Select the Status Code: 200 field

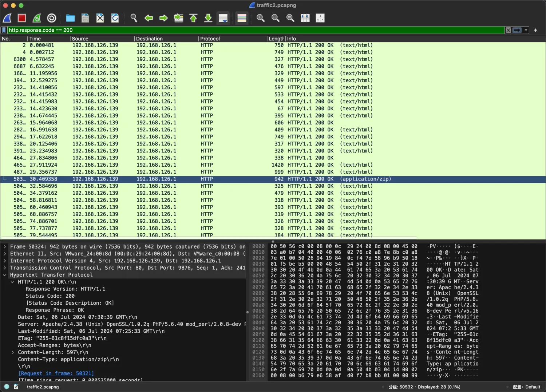point(50,296)
